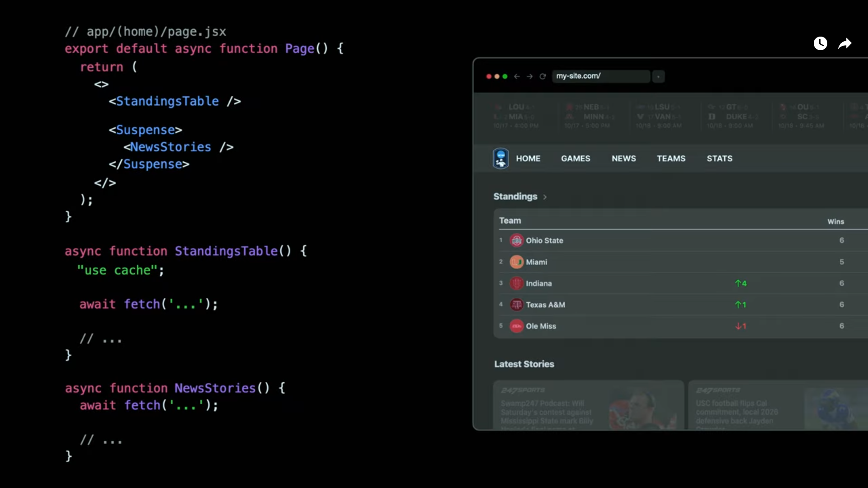Click the Share arrow icon
Viewport: 868px width, 488px height.
pos(844,43)
